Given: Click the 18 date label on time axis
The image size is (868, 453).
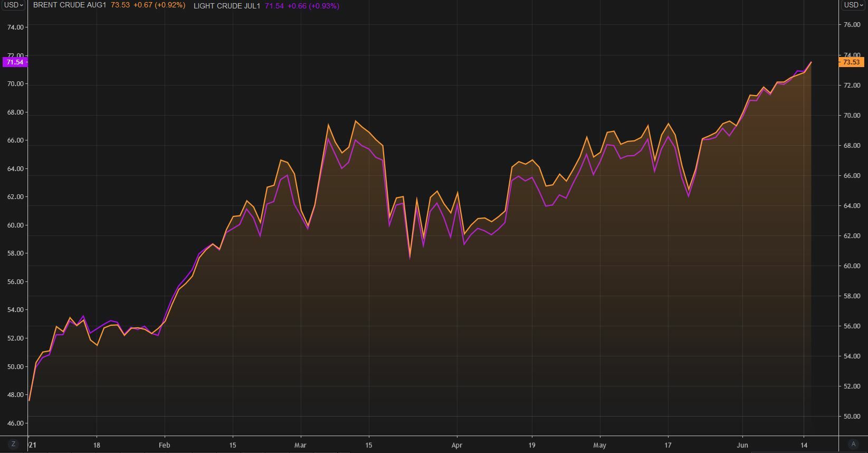Looking at the screenshot, I should 97,445.
